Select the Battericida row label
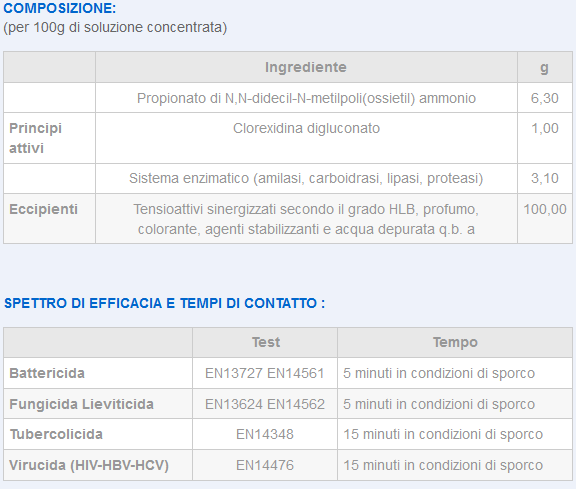 click(98, 373)
